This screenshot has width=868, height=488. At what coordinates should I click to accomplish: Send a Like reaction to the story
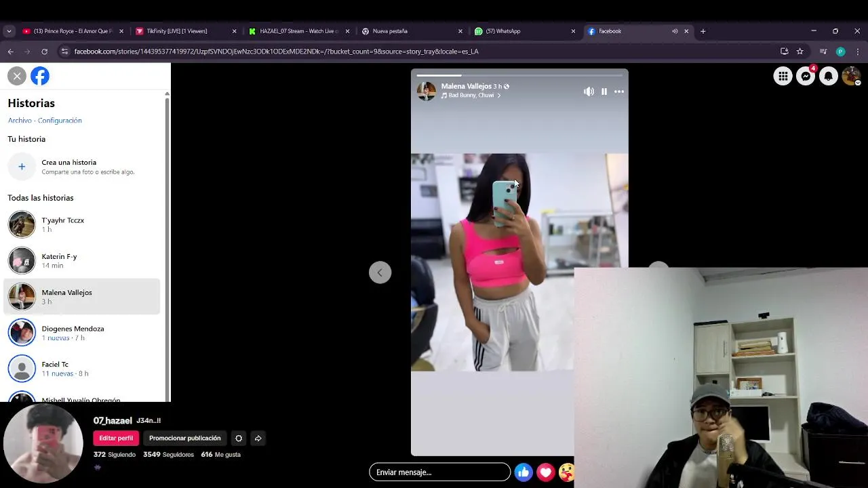pos(523,472)
